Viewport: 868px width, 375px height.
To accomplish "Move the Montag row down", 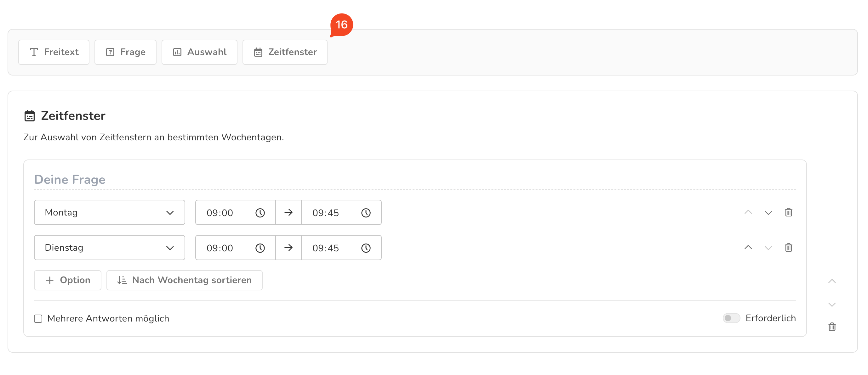I will point(768,212).
